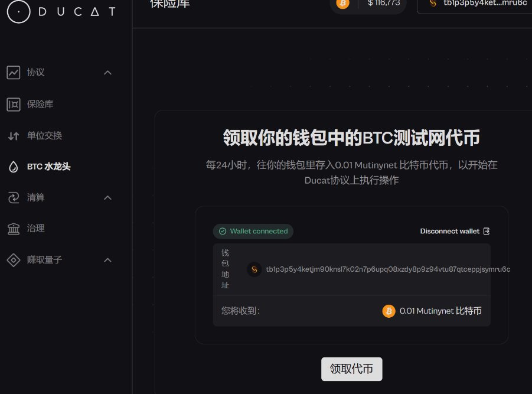532x394 pixels.
Task: Click the 赚取量子 diamond icon
Action: [13, 261]
